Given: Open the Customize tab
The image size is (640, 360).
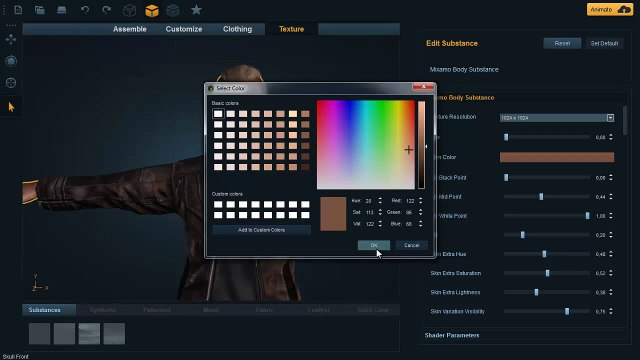Looking at the screenshot, I should coord(184,29).
